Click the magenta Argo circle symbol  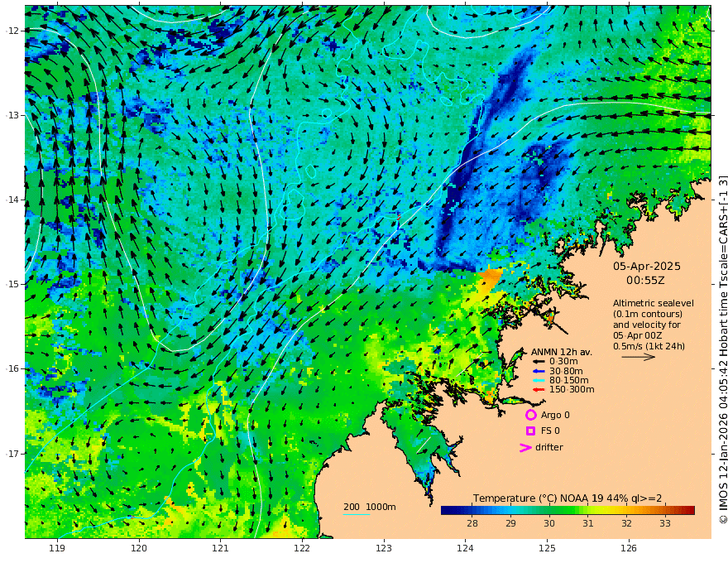point(530,415)
